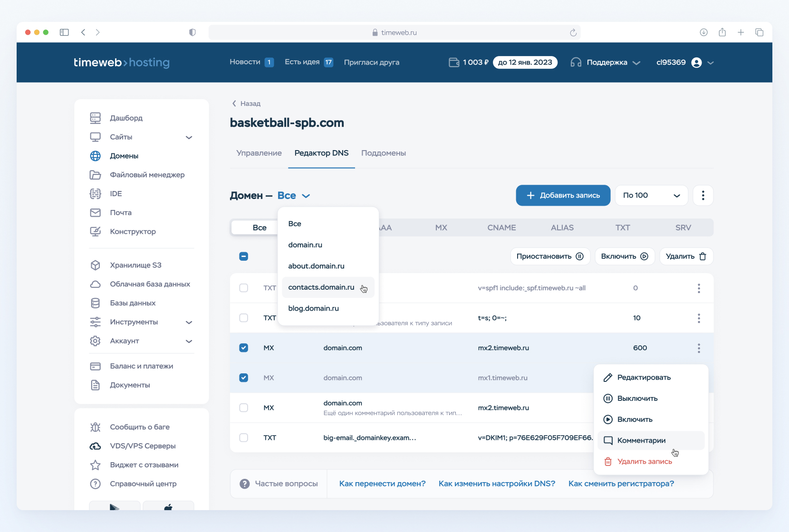This screenshot has width=789, height=532.
Task: Select Удалить запись in context menu
Action: coord(651,461)
